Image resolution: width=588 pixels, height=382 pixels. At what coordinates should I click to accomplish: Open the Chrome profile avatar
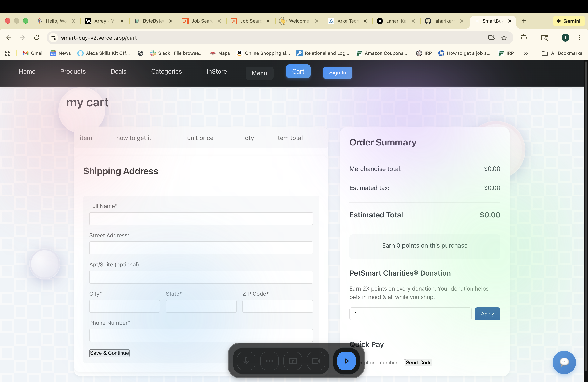[x=565, y=38]
